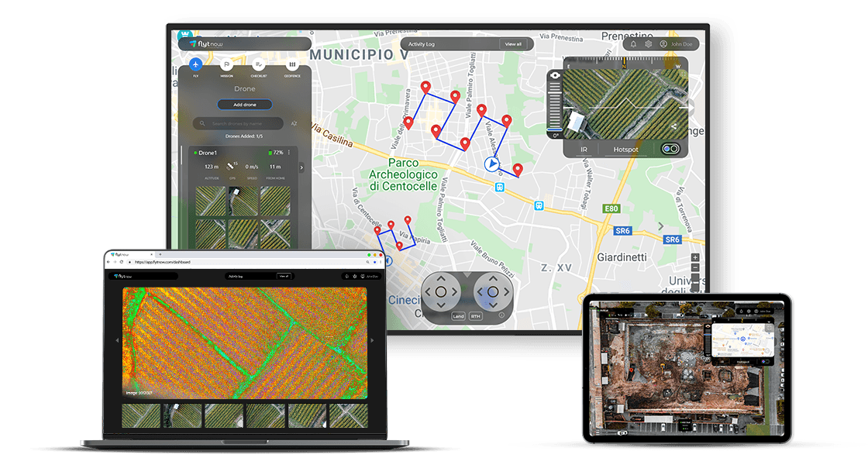
Task: Select last thumbnail in laptop image strip
Action: [349, 415]
